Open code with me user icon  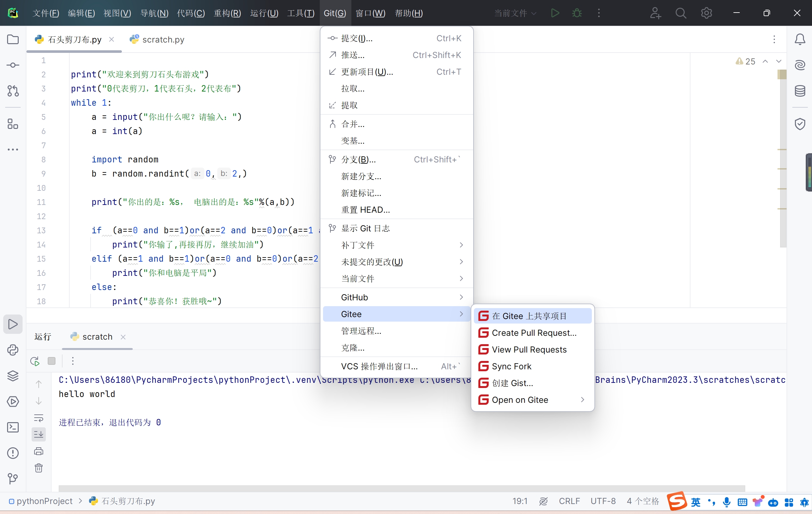click(x=655, y=13)
